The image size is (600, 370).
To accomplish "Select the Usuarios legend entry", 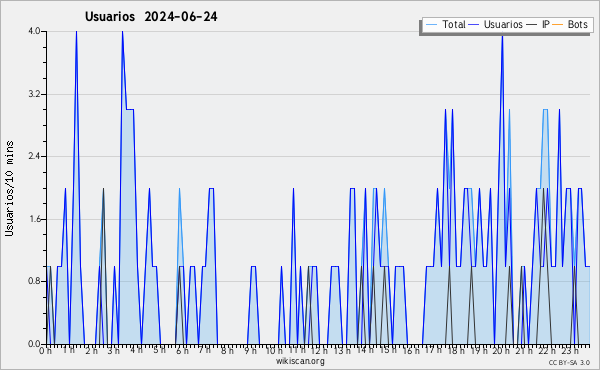I will pos(495,24).
